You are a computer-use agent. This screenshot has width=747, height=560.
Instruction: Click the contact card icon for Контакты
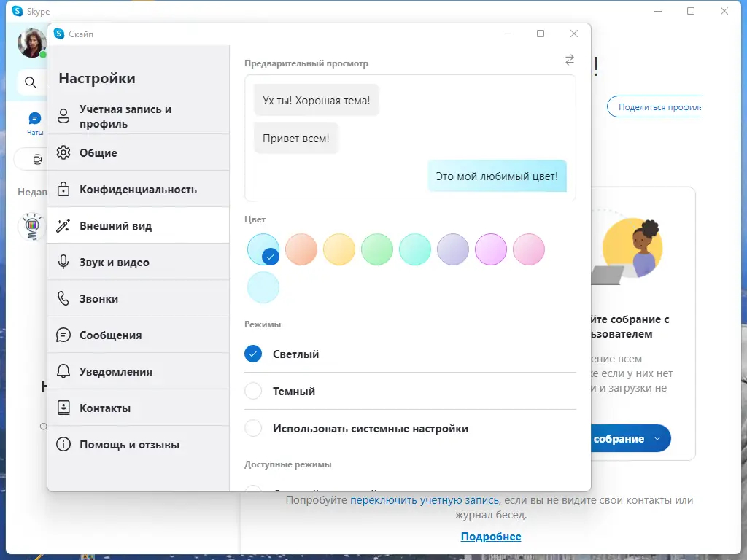tap(63, 408)
